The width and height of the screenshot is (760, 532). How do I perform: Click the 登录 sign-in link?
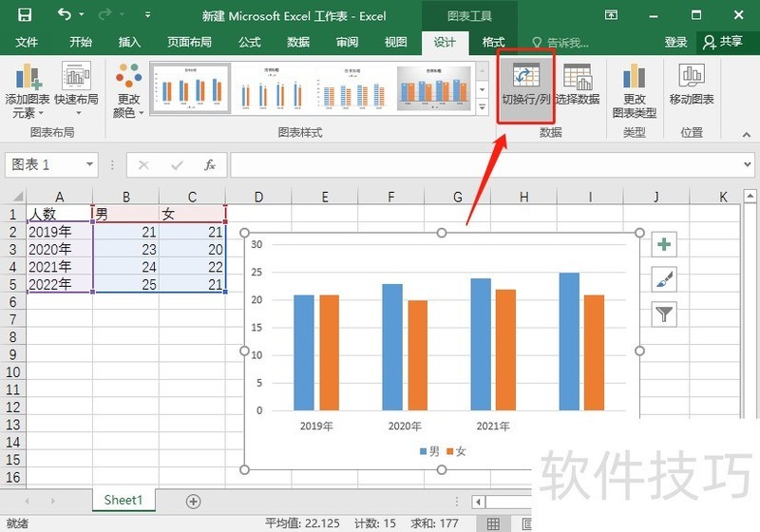675,43
